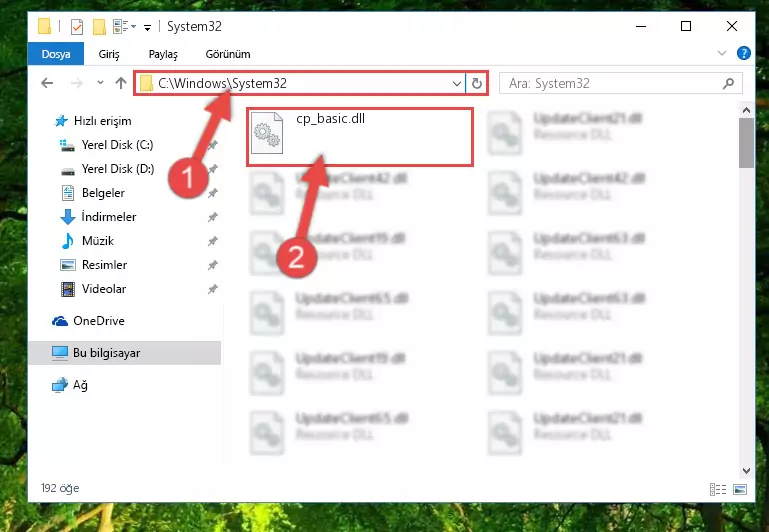Select Ağ network in the navigation pane
The height and width of the screenshot is (532, 769).
tap(80, 385)
